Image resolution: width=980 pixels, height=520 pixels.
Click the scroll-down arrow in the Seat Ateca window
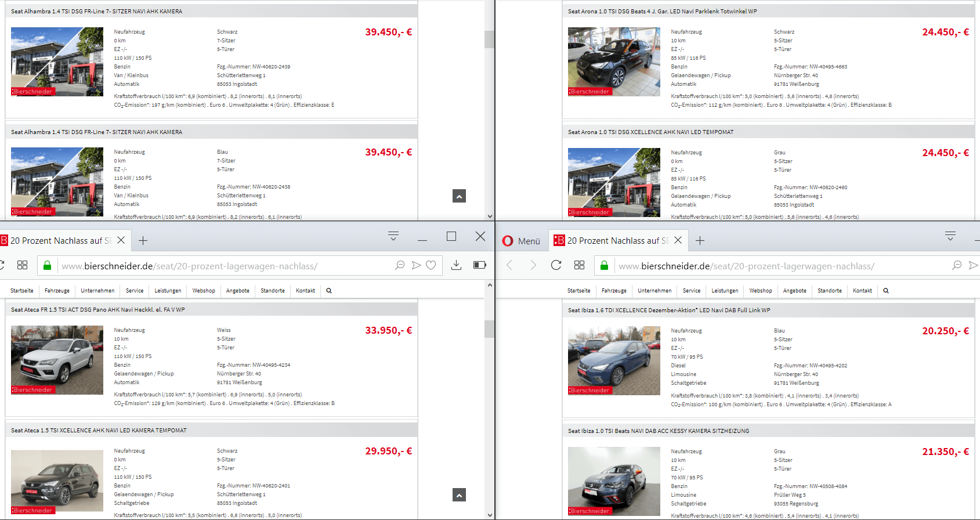click(x=490, y=515)
